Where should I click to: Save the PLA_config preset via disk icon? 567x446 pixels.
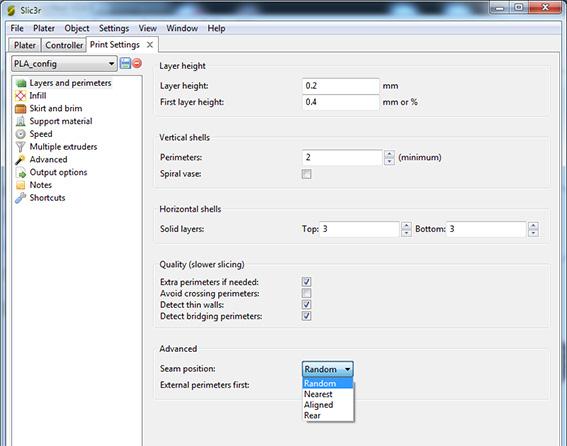coord(125,63)
